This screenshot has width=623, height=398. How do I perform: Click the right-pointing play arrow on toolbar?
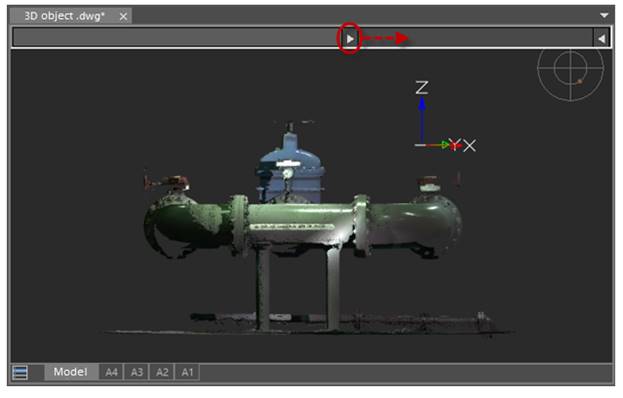pyautogui.click(x=350, y=39)
